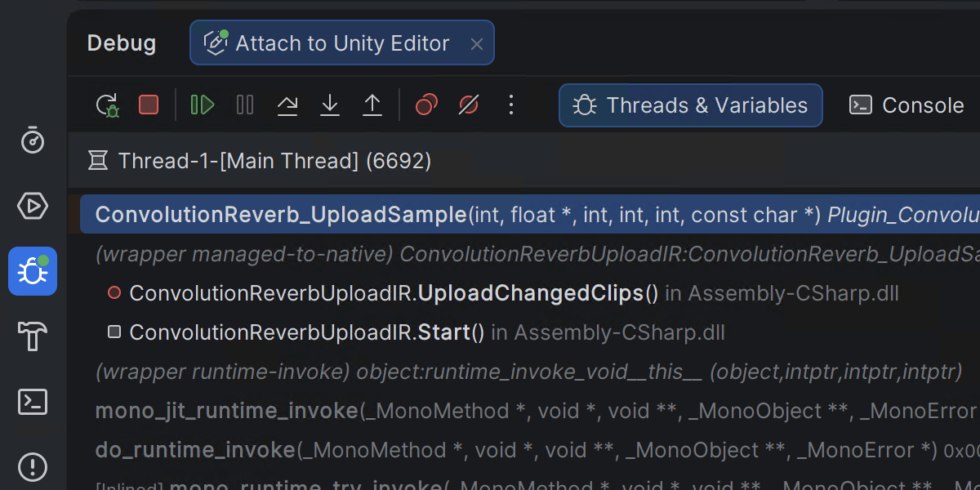Switch to Threads & Variables tab

(690, 105)
